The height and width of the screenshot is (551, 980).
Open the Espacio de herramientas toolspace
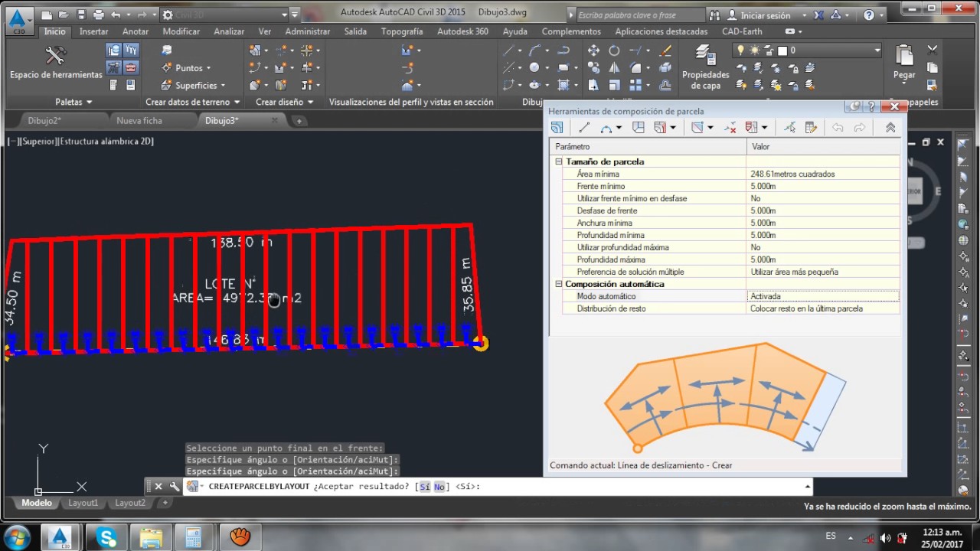(x=56, y=63)
